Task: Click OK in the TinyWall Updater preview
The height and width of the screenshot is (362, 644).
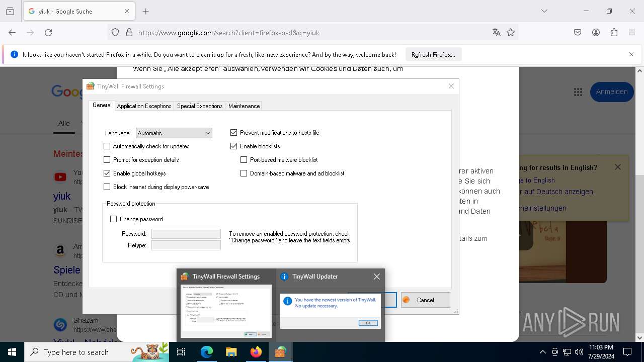Action: pos(368,323)
